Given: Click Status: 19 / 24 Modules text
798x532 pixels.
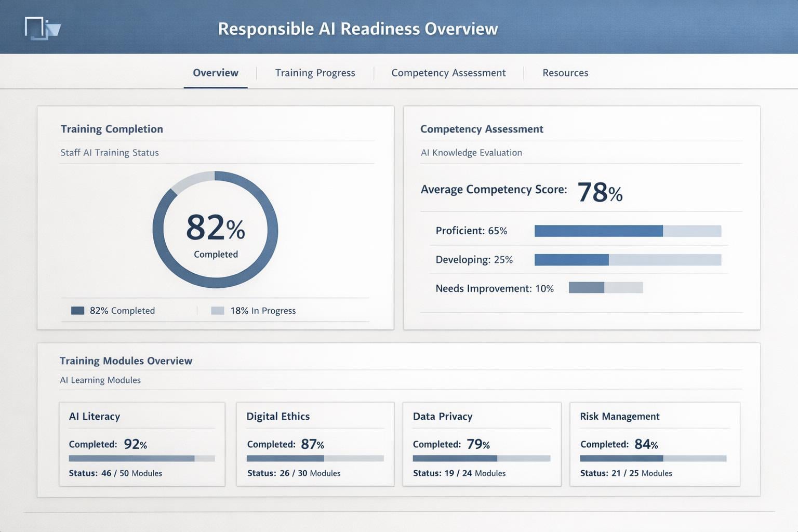Looking at the screenshot, I should [459, 473].
